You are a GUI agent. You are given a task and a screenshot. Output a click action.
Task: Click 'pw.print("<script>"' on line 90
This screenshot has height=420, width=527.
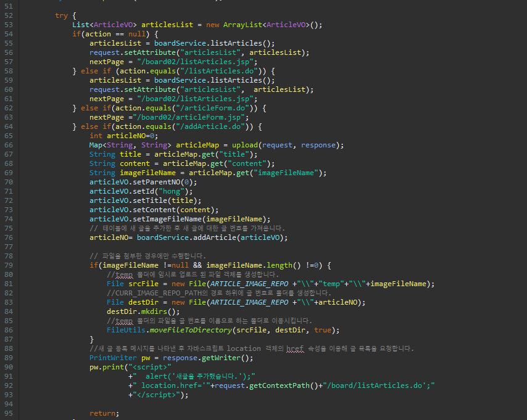tap(130, 367)
